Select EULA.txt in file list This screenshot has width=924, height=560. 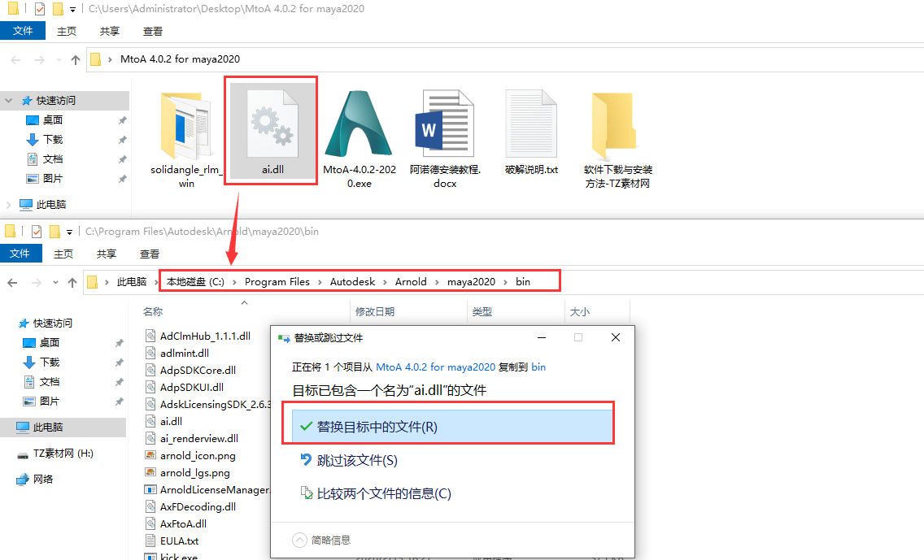point(179,541)
